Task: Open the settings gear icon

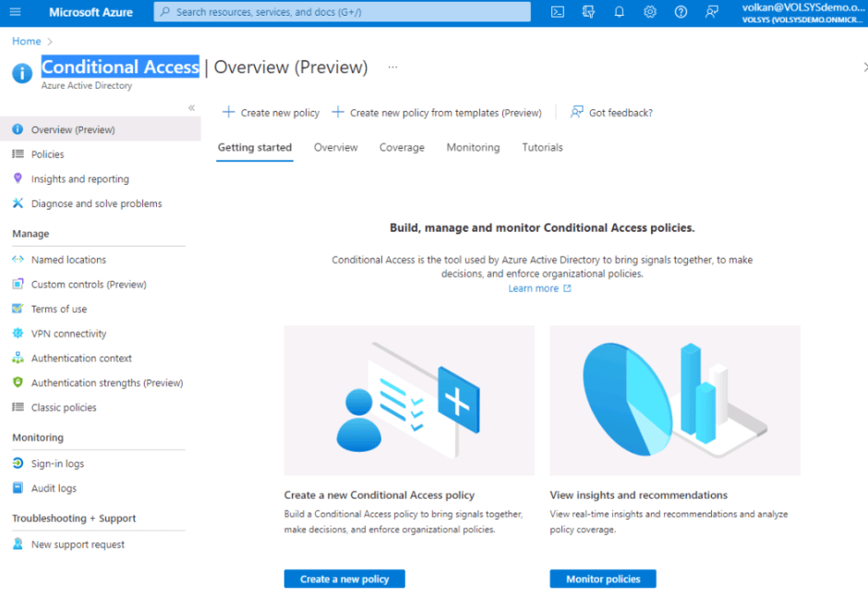Action: [x=650, y=12]
